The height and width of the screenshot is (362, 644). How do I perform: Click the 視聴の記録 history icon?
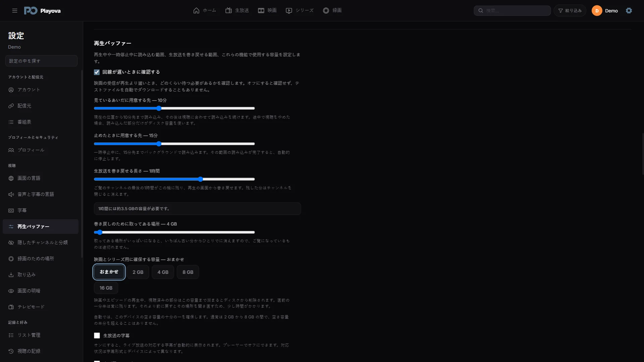click(x=11, y=351)
